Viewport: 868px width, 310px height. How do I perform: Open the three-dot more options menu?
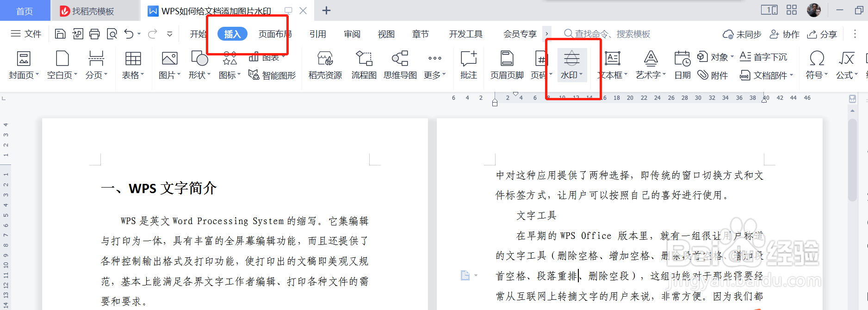click(855, 34)
